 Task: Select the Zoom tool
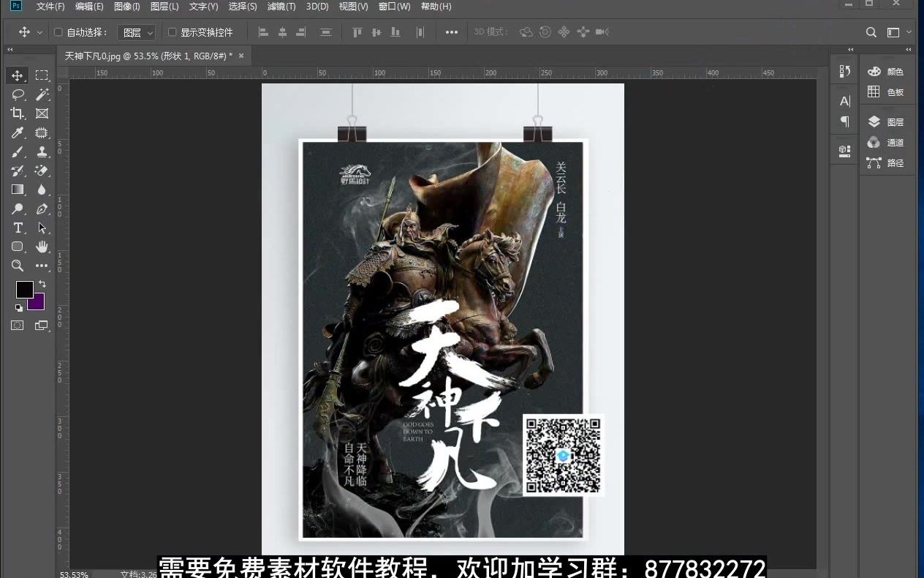pyautogui.click(x=18, y=266)
